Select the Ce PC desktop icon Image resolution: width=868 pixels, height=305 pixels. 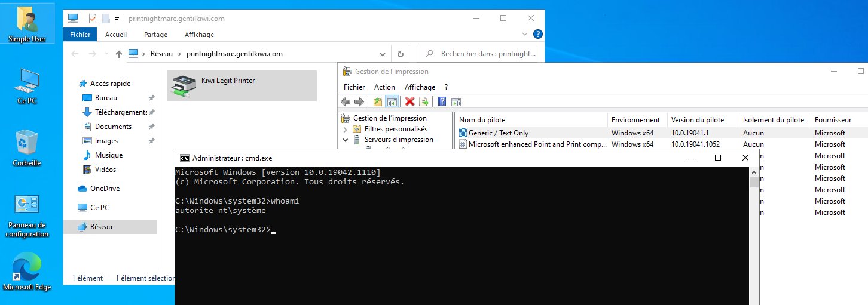[27, 87]
